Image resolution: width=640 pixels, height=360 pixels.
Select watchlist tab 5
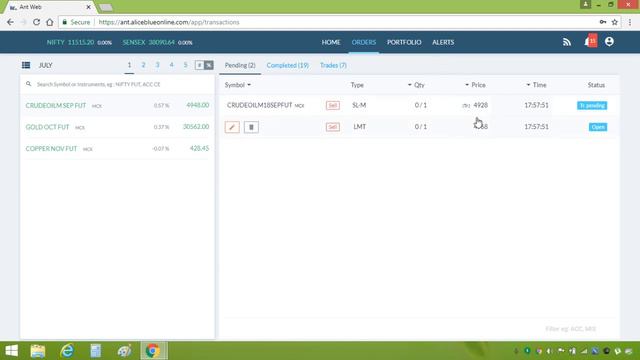[185, 65]
